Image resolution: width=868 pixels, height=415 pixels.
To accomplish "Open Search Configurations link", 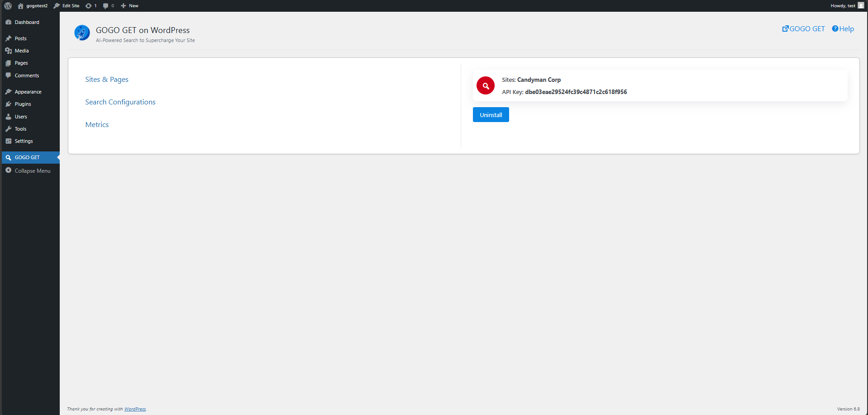I will (120, 102).
